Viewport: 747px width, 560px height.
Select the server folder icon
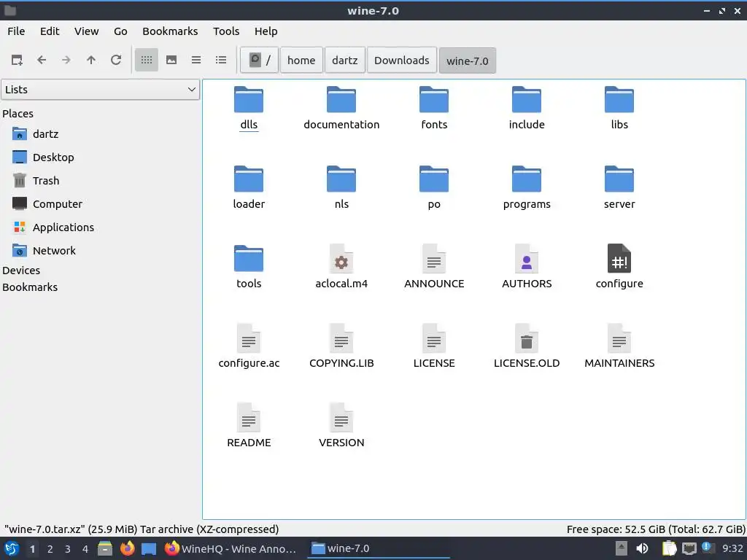point(619,179)
